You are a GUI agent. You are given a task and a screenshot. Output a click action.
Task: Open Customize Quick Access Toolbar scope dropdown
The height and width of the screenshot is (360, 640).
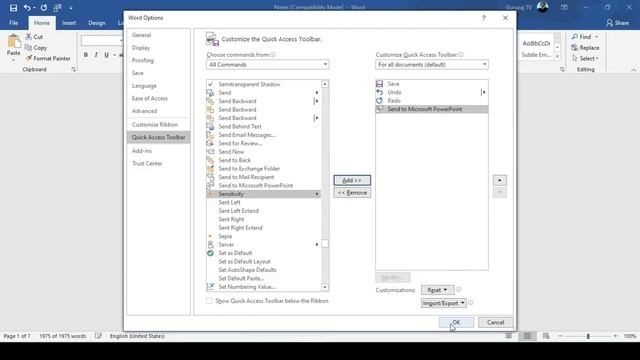coord(431,64)
